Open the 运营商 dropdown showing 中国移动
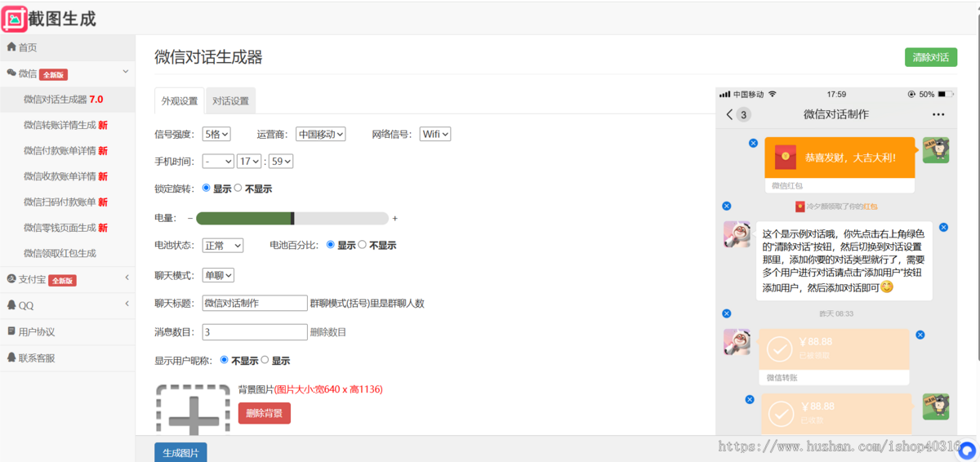Image resolution: width=980 pixels, height=462 pixels. click(x=321, y=134)
